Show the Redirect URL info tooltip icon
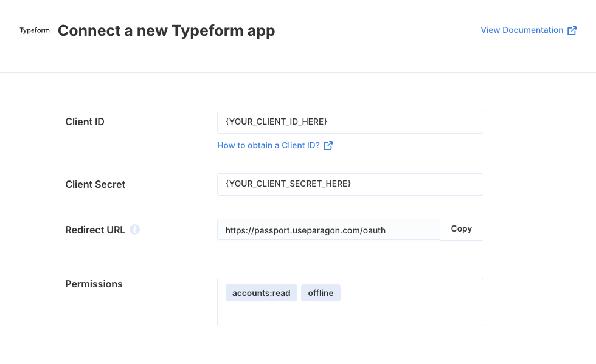596x364 pixels. (134, 230)
